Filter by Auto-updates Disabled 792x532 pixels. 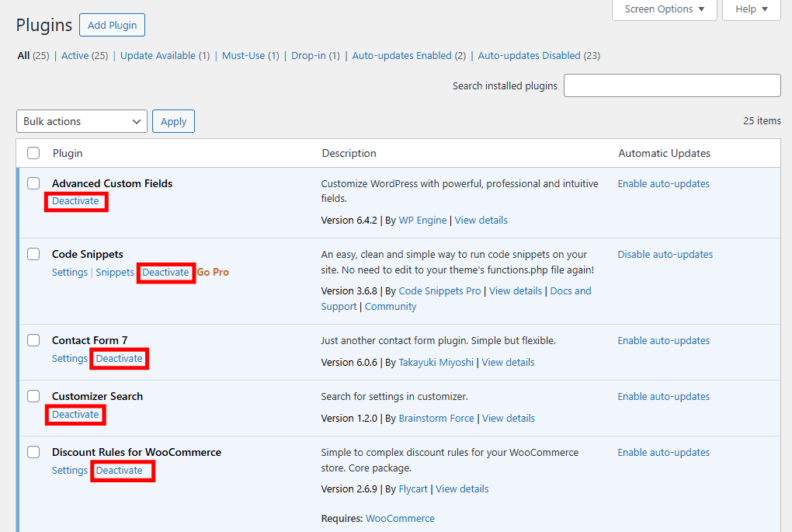click(x=529, y=56)
